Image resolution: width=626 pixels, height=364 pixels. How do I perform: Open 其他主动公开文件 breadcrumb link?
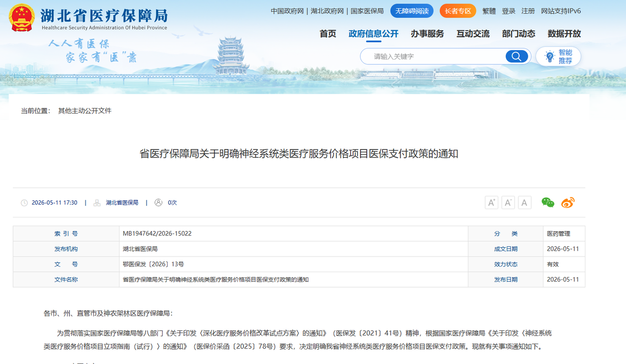(x=85, y=111)
